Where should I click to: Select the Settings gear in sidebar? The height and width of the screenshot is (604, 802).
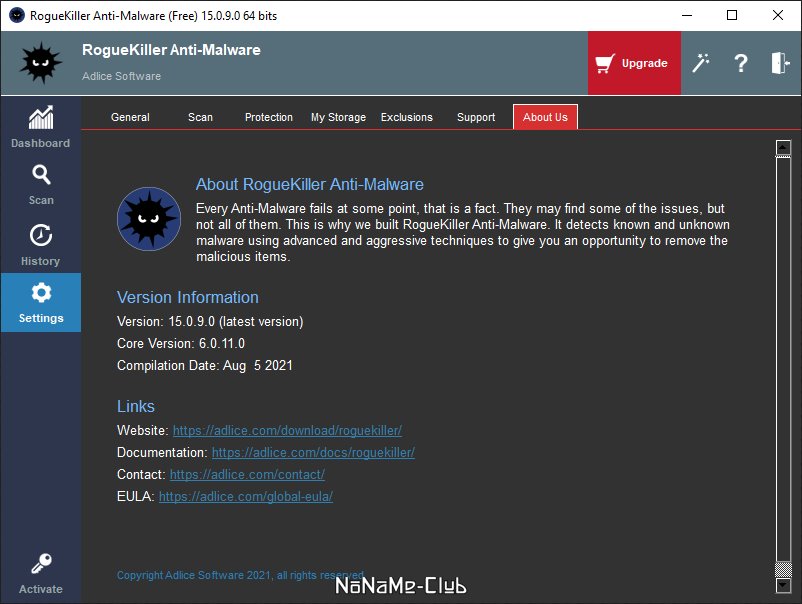tap(40, 302)
